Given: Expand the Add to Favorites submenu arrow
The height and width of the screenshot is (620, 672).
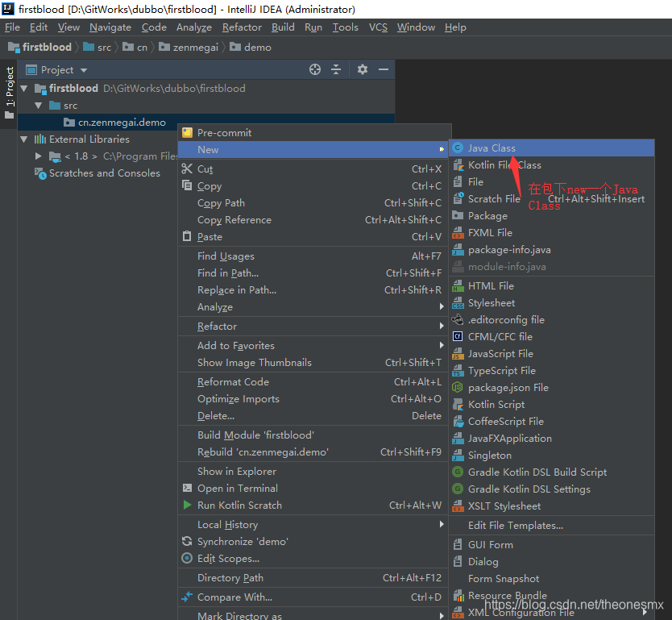Looking at the screenshot, I should click(x=442, y=345).
